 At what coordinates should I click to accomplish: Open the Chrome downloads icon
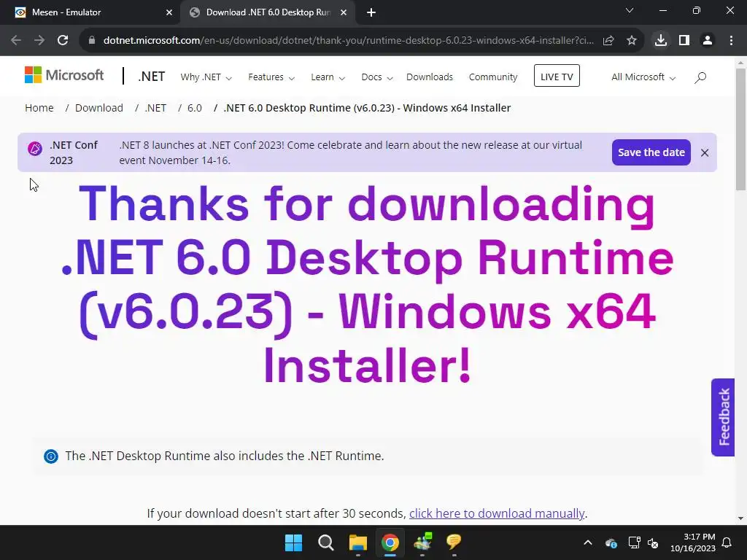pyautogui.click(x=661, y=41)
